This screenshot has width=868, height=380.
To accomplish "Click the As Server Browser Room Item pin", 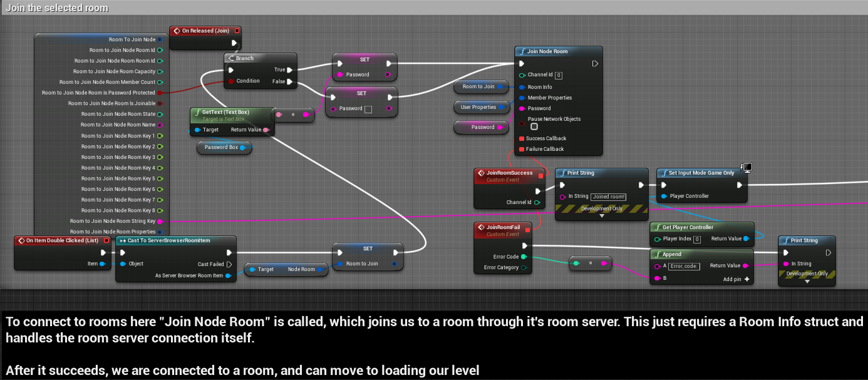I will (229, 275).
